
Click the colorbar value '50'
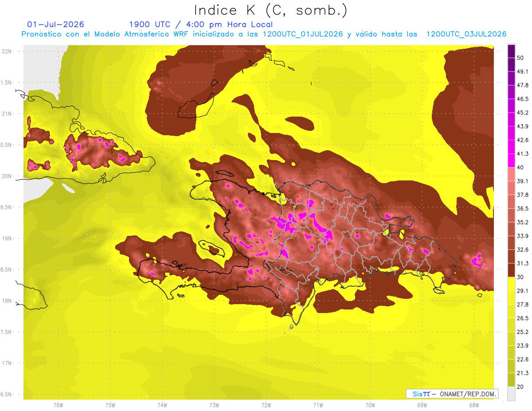[x=520, y=58]
